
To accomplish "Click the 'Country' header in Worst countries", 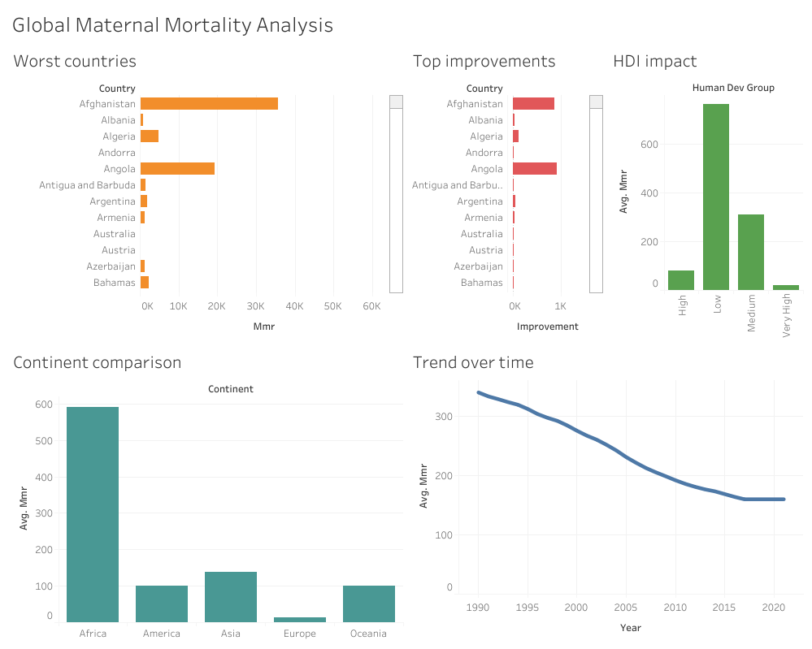I will [117, 89].
